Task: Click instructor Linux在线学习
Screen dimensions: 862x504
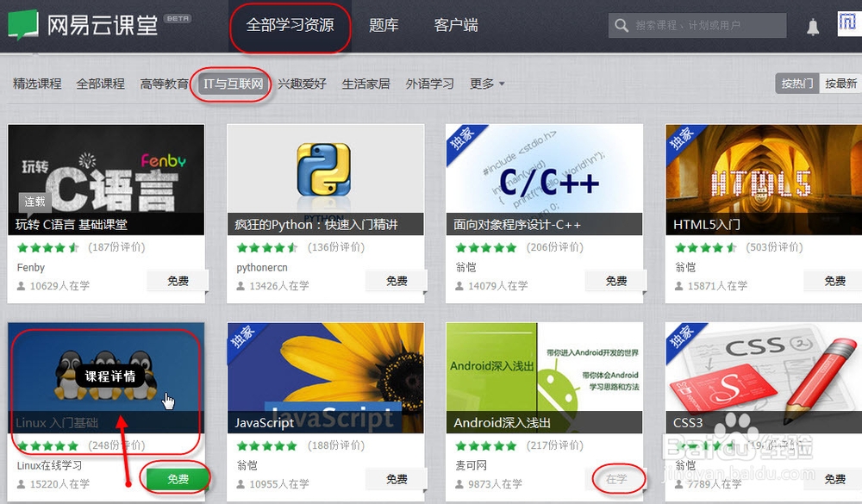Action: coord(49,465)
